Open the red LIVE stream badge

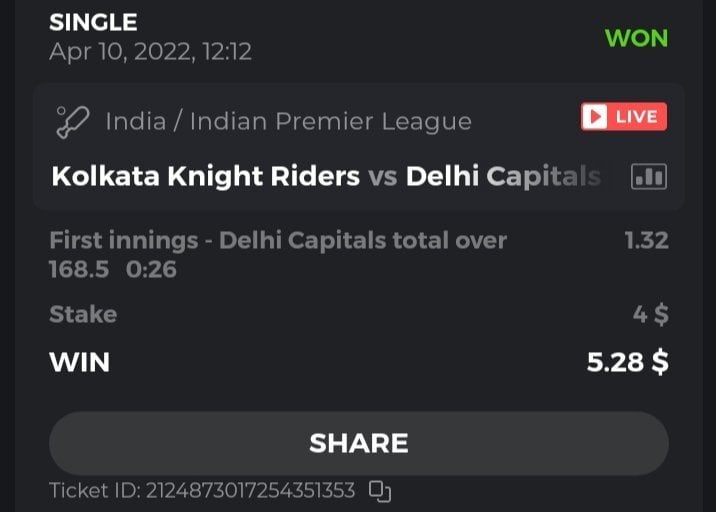(623, 117)
